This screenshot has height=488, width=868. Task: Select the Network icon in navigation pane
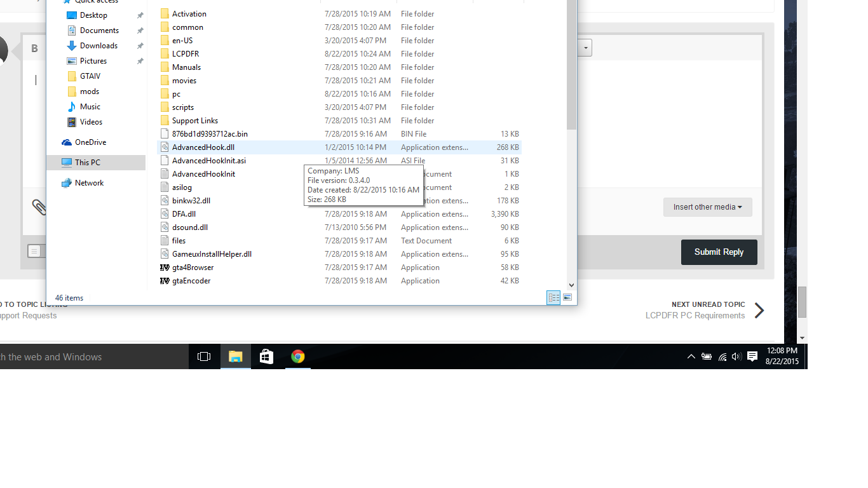click(x=67, y=183)
